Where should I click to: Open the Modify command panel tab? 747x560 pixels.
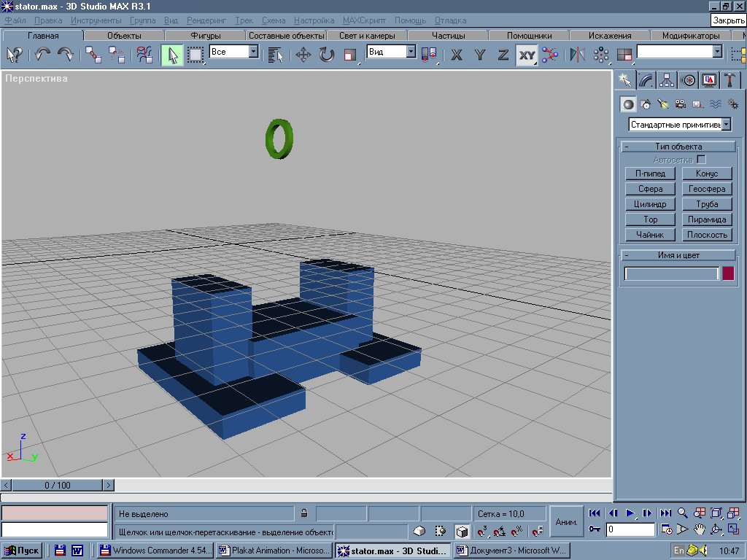pos(646,80)
